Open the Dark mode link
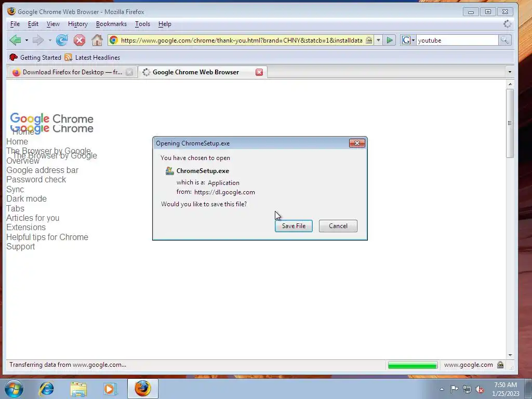The width and height of the screenshot is (532, 399). click(26, 199)
